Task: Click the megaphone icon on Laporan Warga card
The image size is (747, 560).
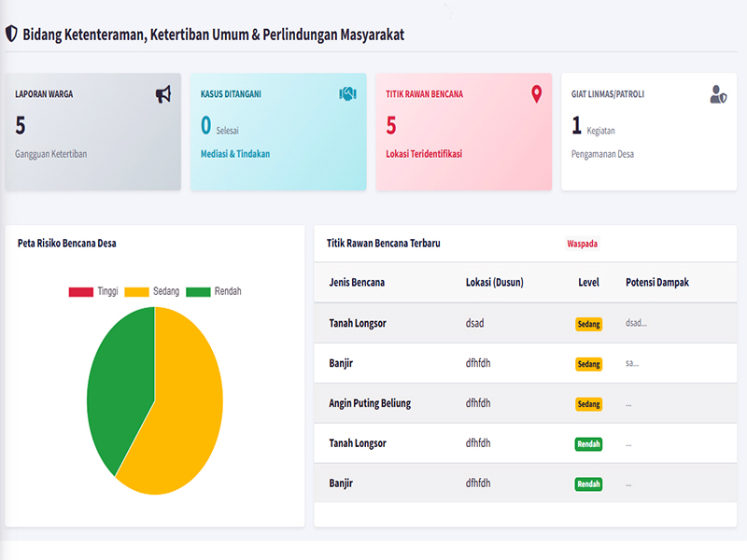Action: [x=163, y=94]
